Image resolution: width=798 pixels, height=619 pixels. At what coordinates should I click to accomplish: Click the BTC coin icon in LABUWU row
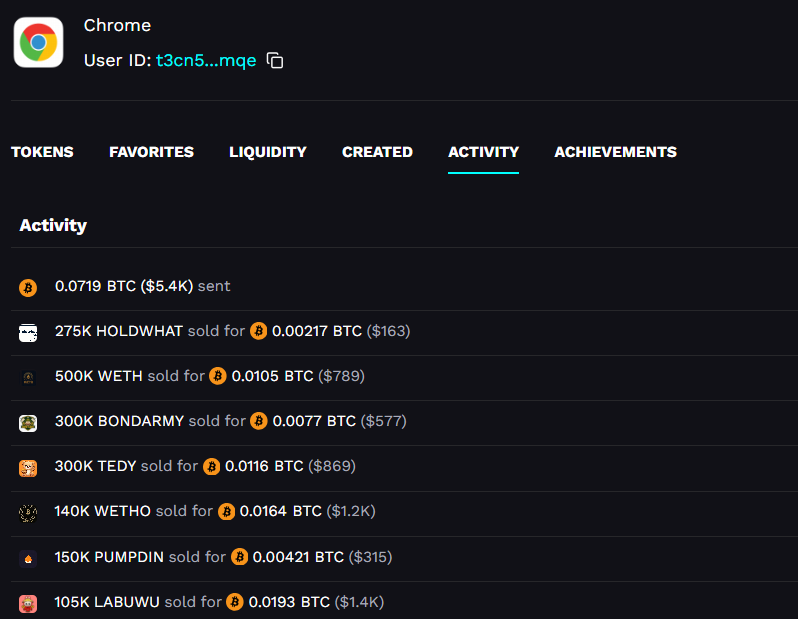[x=235, y=602]
